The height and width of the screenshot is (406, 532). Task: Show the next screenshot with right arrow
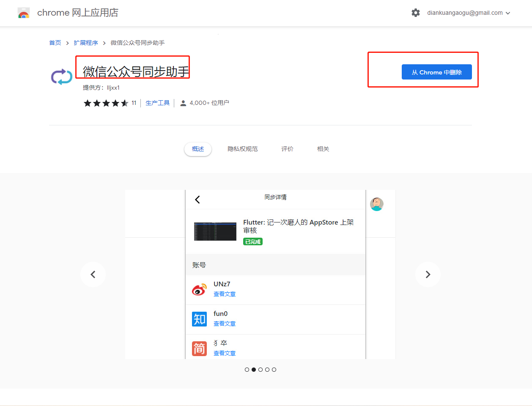[x=428, y=274]
